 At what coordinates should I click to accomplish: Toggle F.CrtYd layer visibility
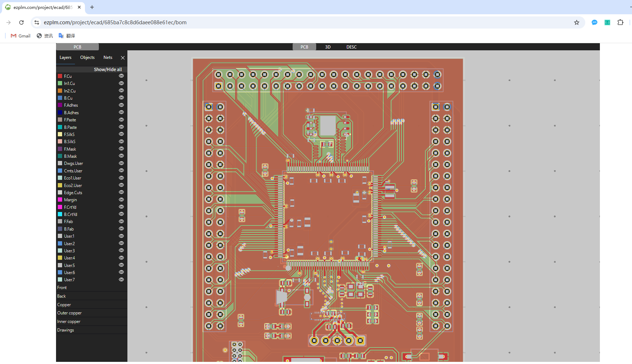[x=121, y=207]
